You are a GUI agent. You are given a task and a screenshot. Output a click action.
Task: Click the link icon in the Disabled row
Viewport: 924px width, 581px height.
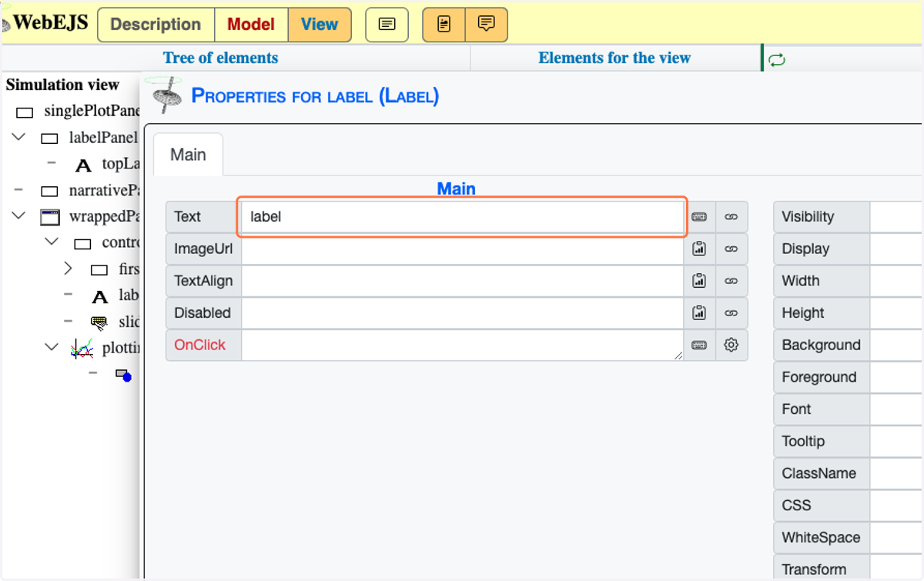(x=731, y=313)
